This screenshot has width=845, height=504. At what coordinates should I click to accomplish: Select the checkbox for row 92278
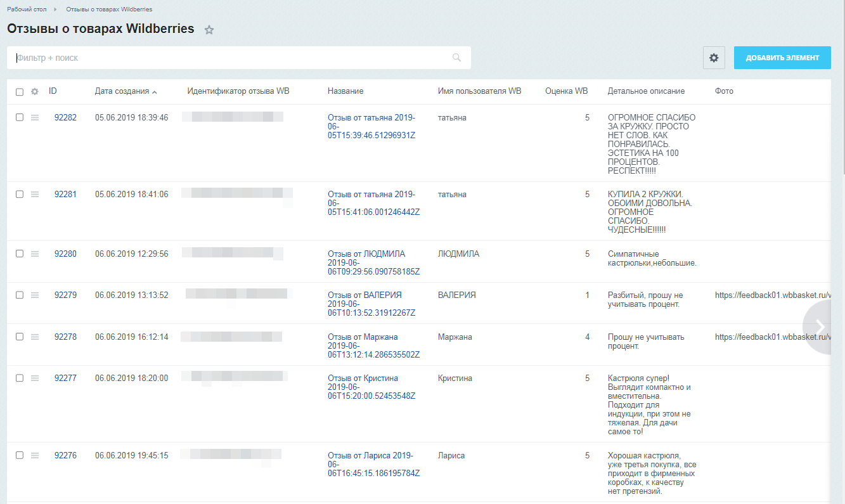click(20, 337)
